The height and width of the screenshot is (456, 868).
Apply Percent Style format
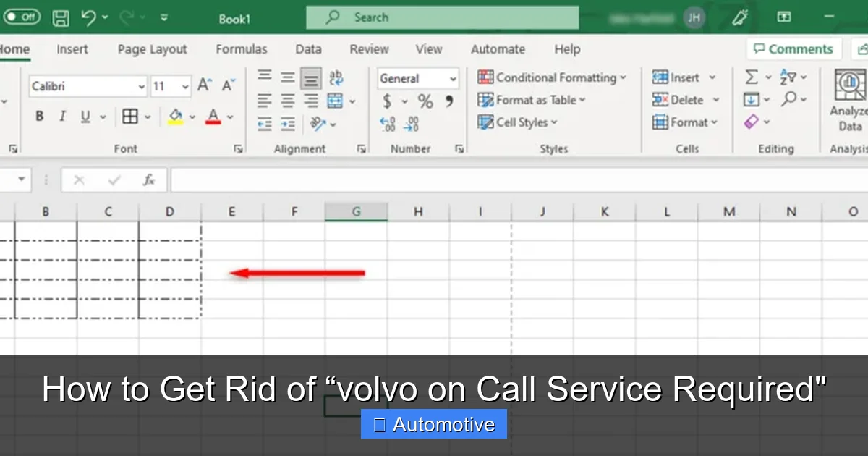(x=425, y=101)
